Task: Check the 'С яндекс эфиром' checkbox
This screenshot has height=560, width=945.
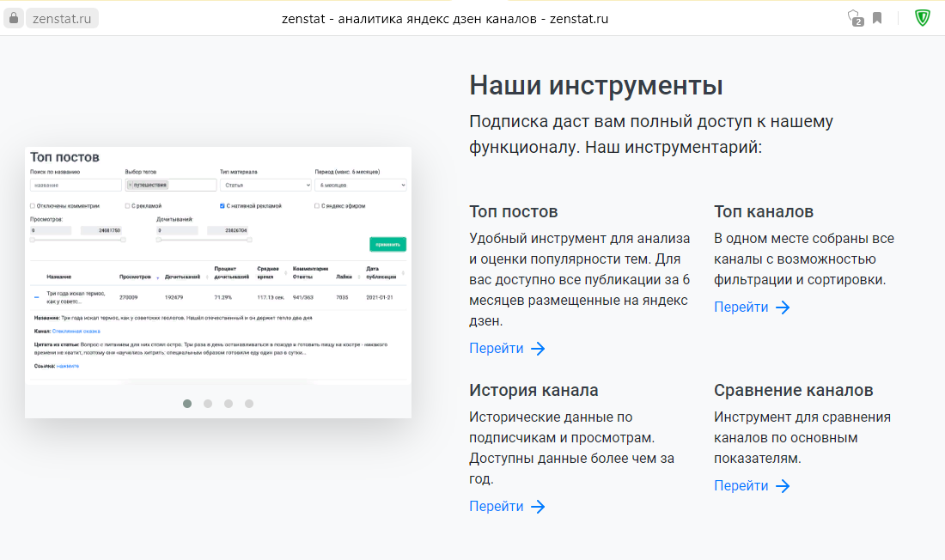Action: [317, 206]
